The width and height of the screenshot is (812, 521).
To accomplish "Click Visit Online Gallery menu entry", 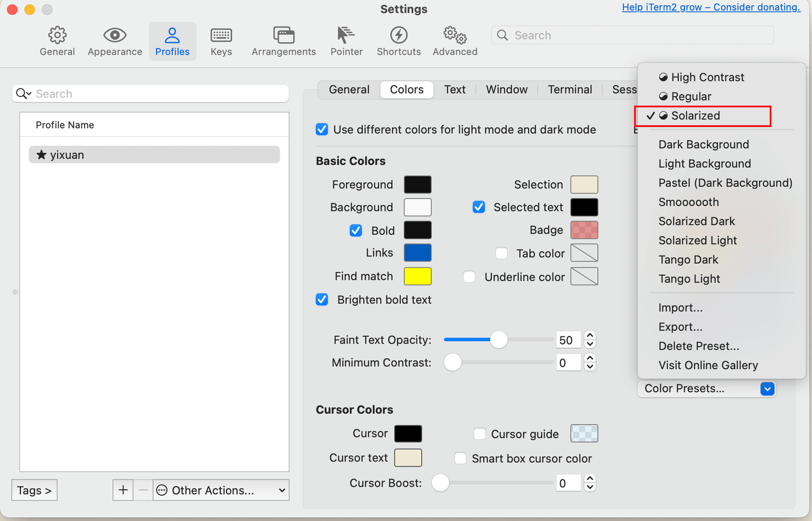I will [708, 365].
